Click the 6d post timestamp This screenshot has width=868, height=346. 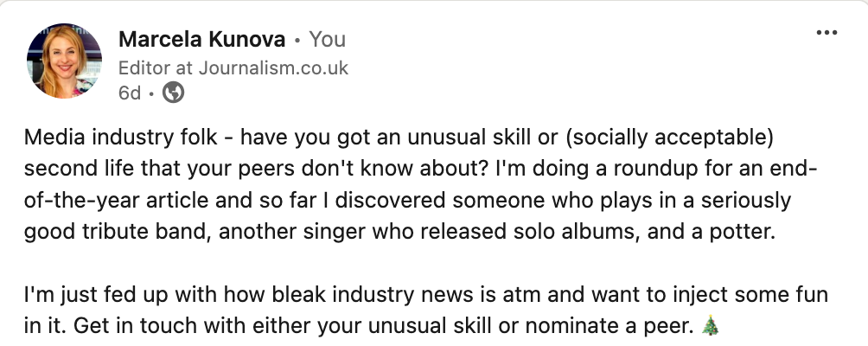[x=129, y=93]
